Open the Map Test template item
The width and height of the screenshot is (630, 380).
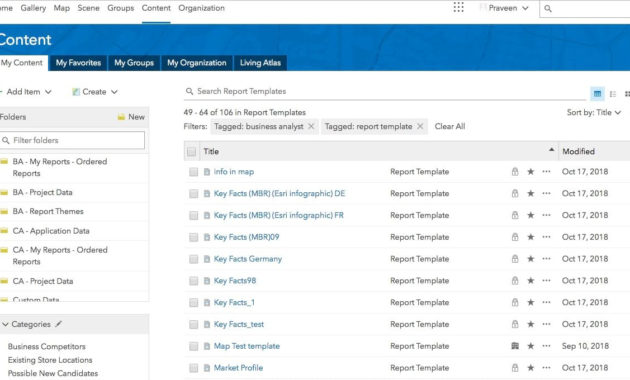pos(247,345)
